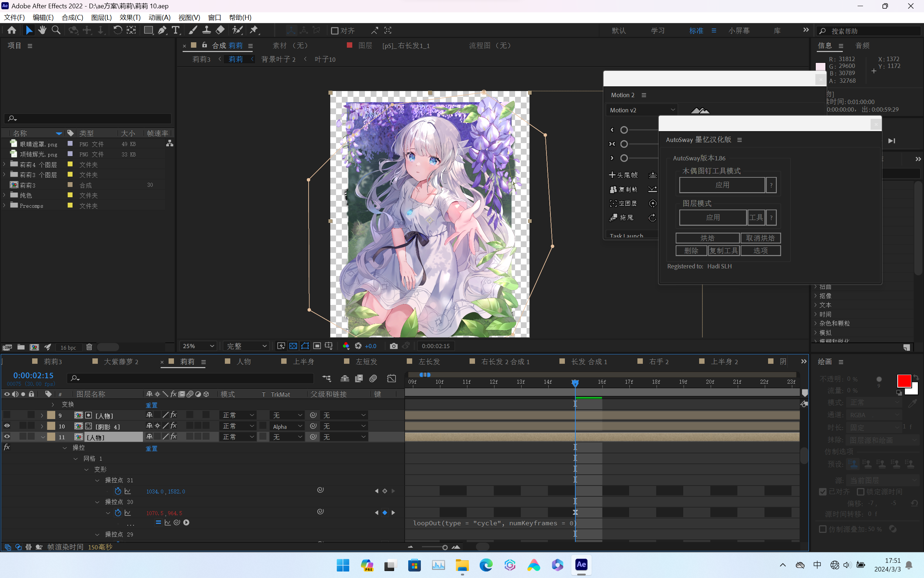
Task: Click 取消烘焙 button in AutoSway
Action: coord(760,238)
